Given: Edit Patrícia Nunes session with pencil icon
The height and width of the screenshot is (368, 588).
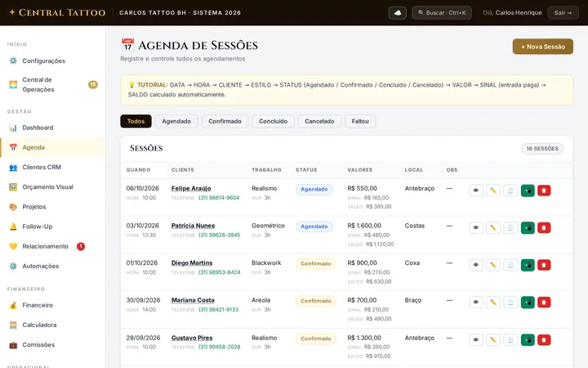Looking at the screenshot, I should click(493, 227).
